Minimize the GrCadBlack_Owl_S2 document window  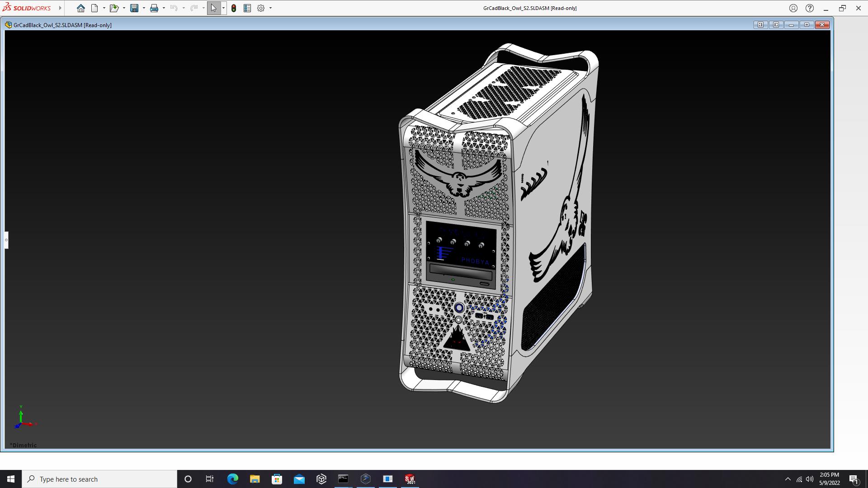click(x=792, y=25)
